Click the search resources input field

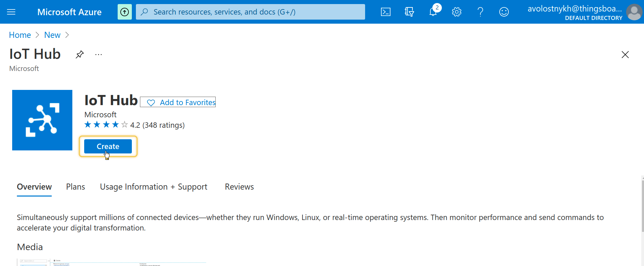251,12
